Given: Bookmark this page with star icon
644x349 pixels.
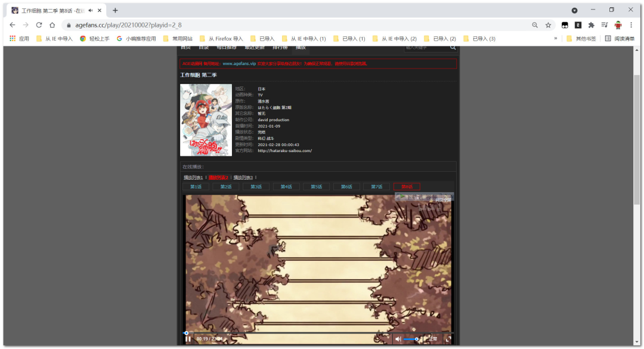Looking at the screenshot, I should pyautogui.click(x=548, y=25).
